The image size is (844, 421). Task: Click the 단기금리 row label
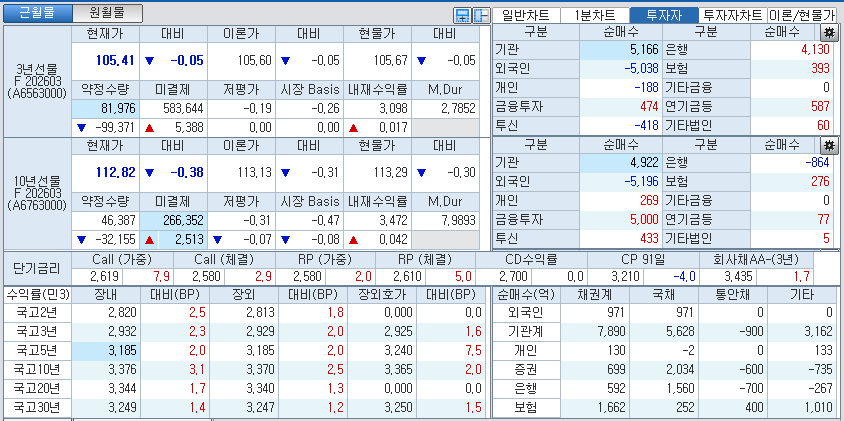(x=37, y=269)
